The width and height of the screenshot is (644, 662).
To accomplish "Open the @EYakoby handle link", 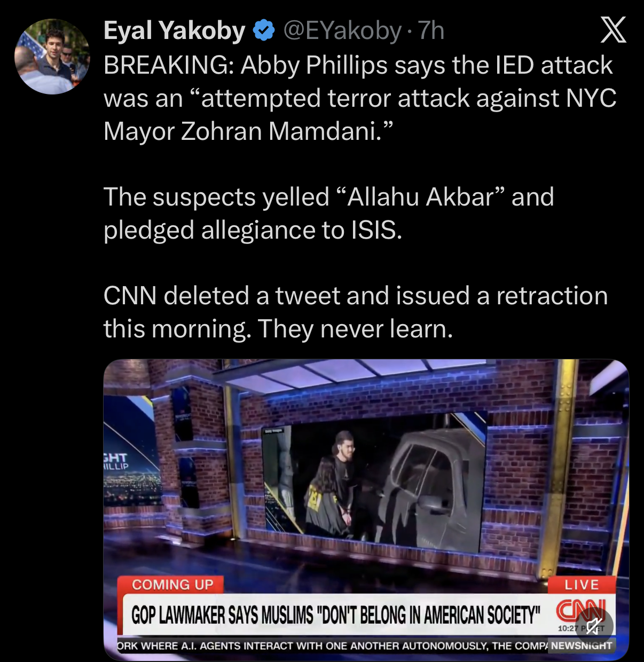I will coord(342,30).
